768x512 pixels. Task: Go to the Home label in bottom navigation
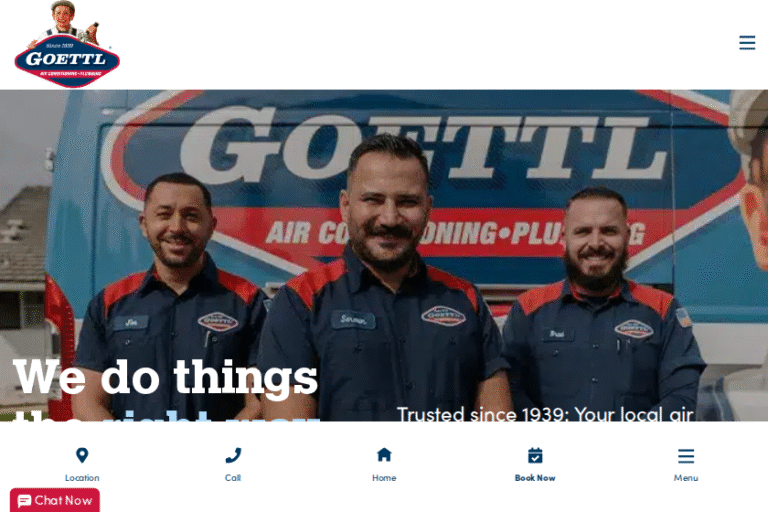click(384, 478)
